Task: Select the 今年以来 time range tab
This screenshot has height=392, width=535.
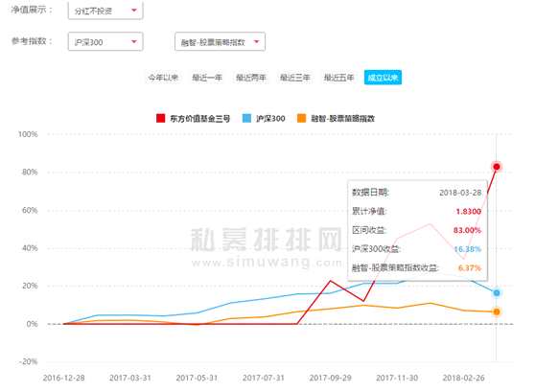Action: [x=163, y=78]
